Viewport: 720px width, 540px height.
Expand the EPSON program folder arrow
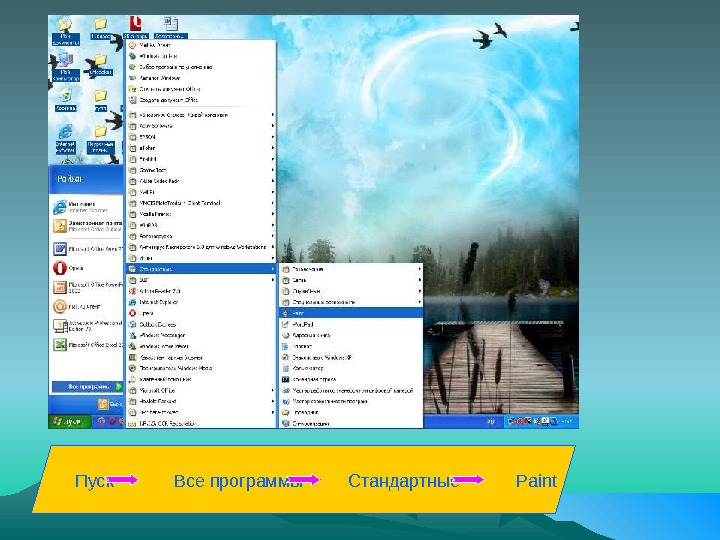[x=272, y=137]
